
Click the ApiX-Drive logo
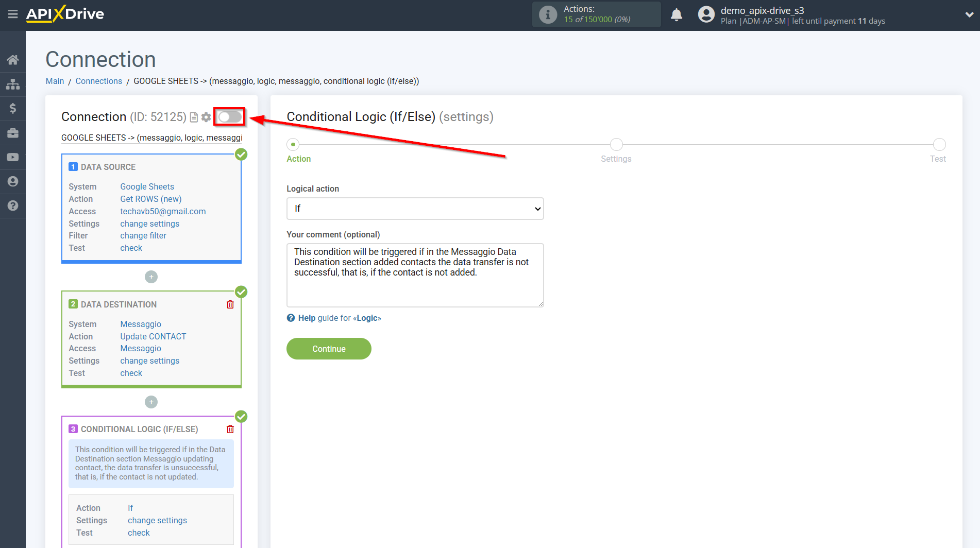click(x=65, y=14)
